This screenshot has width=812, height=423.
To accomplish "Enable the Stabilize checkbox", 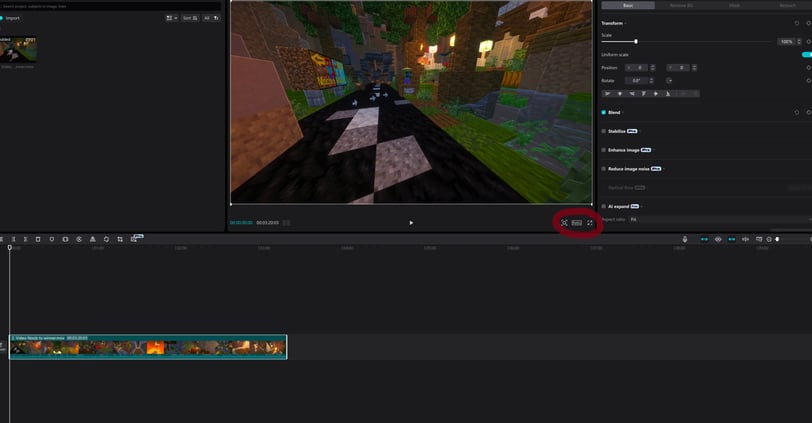I will pyautogui.click(x=603, y=132).
